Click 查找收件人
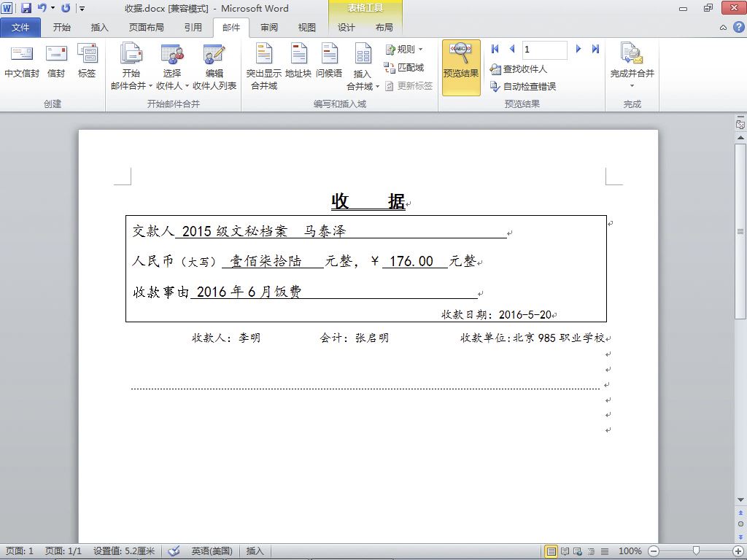 click(x=519, y=69)
